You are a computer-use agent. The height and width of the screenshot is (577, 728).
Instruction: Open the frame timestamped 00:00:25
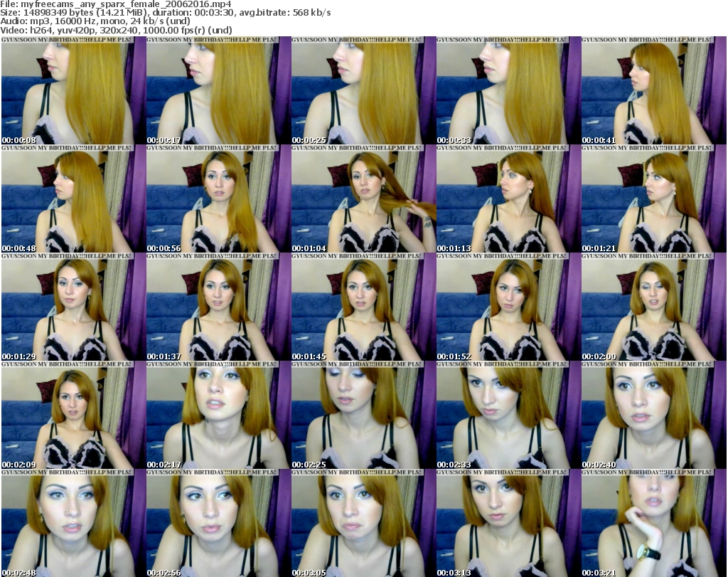363,90
